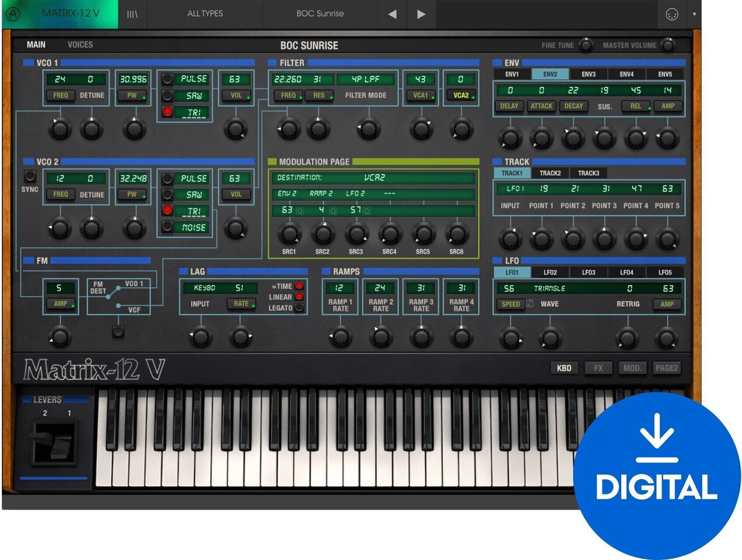
Task: Switch to the VOICES tab
Action: tap(80, 44)
